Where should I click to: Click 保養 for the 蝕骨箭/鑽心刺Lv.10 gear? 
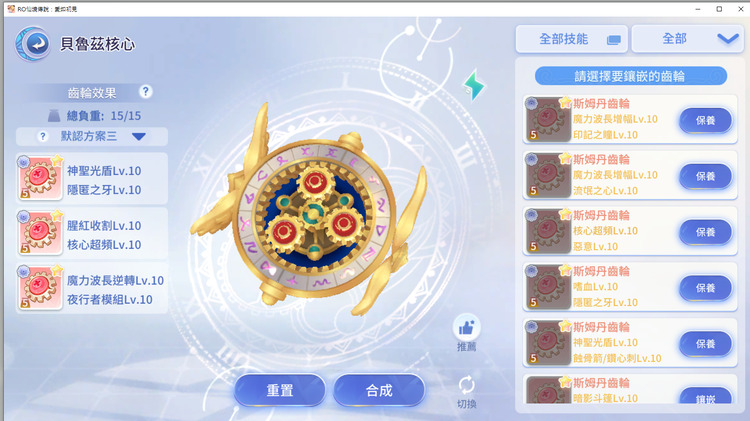pyautogui.click(x=706, y=344)
